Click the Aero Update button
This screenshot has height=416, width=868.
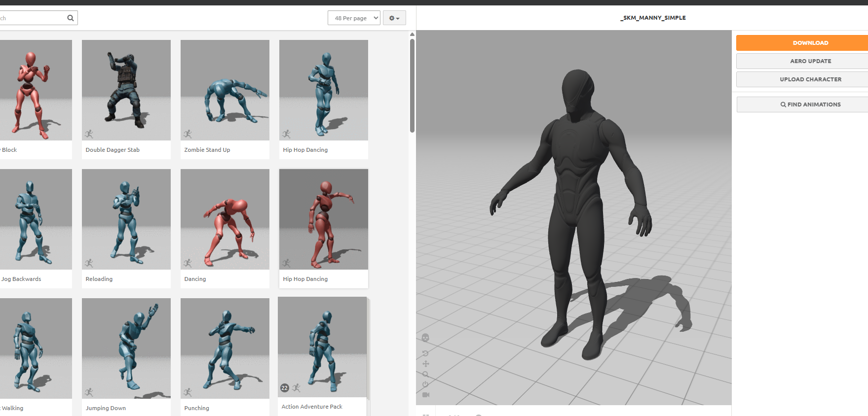(x=802, y=61)
